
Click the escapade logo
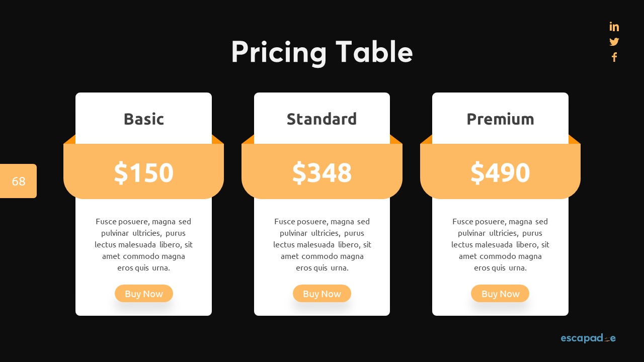[588, 338]
